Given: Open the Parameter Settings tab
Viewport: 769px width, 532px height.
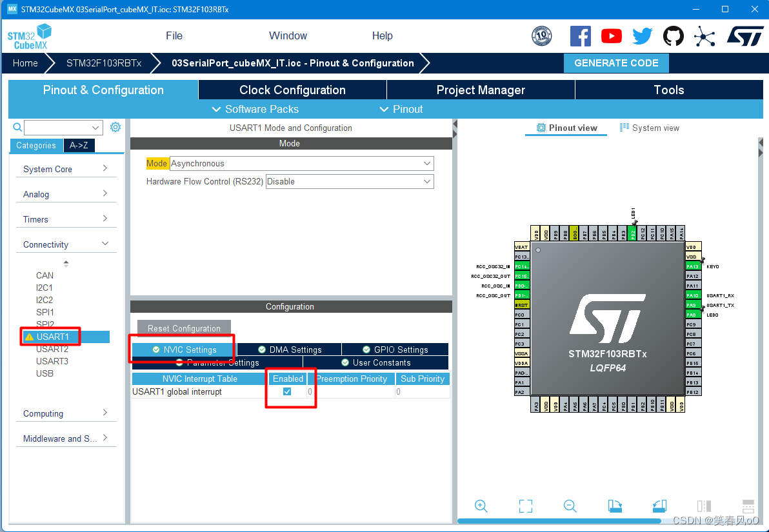Looking at the screenshot, I should [217, 363].
